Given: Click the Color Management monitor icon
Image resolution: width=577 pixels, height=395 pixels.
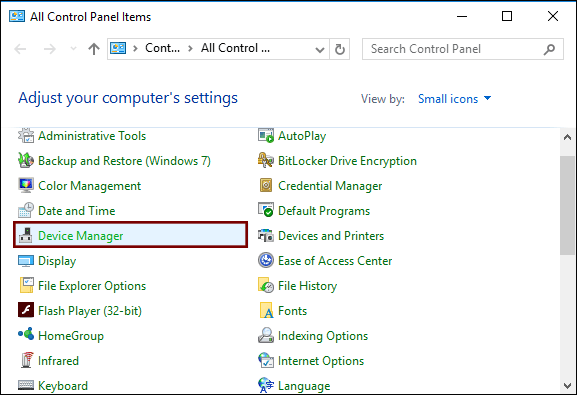Looking at the screenshot, I should (x=26, y=186).
